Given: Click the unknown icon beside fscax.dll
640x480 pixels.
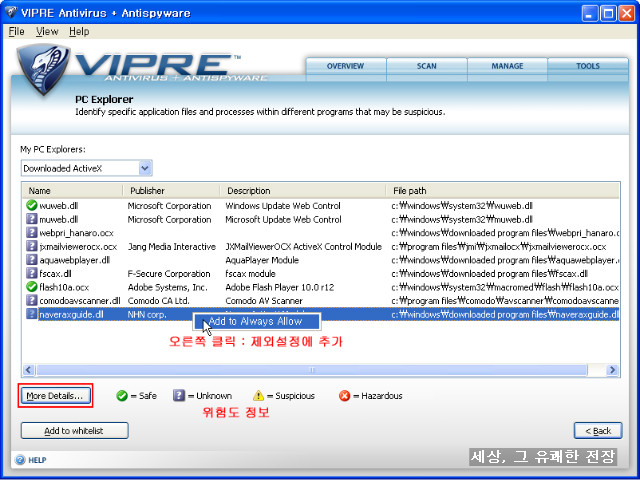Looking at the screenshot, I should pos(31,273).
